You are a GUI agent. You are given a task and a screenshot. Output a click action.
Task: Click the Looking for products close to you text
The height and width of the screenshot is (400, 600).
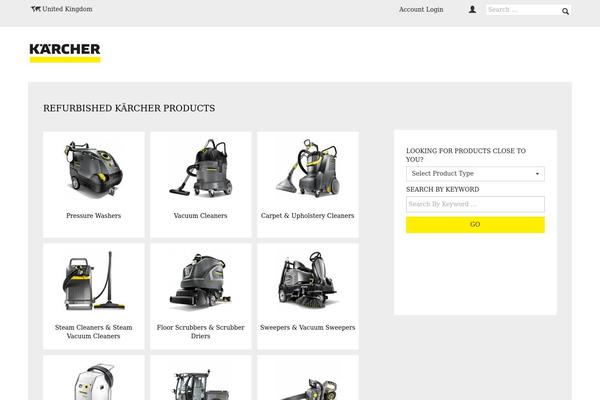466,155
